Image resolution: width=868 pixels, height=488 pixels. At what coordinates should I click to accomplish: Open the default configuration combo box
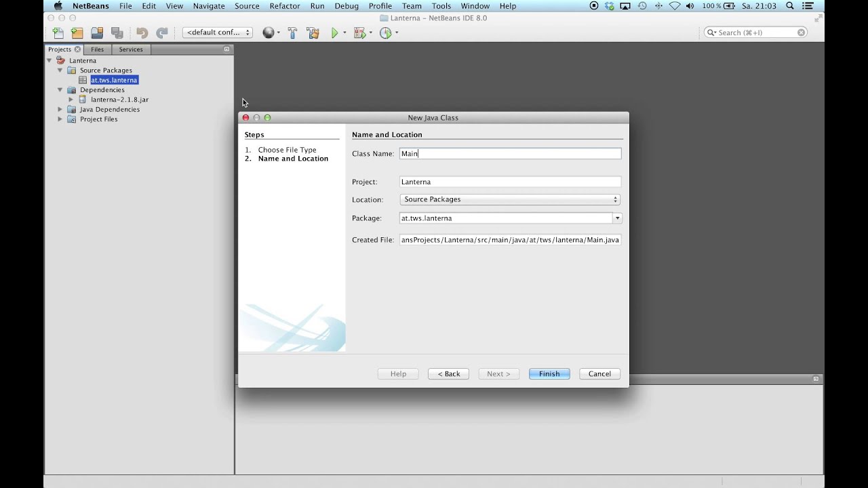[218, 33]
